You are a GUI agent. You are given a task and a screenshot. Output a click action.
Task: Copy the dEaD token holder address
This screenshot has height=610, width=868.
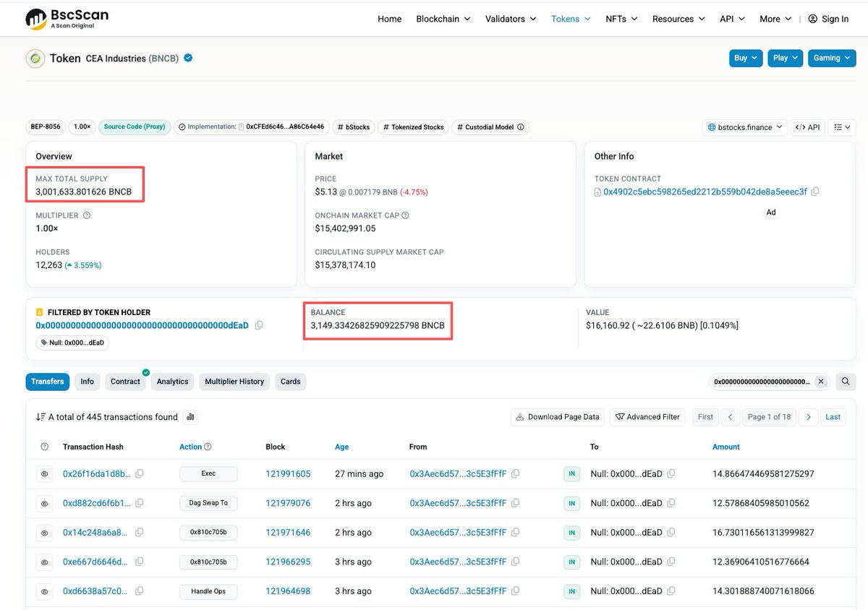[259, 325]
